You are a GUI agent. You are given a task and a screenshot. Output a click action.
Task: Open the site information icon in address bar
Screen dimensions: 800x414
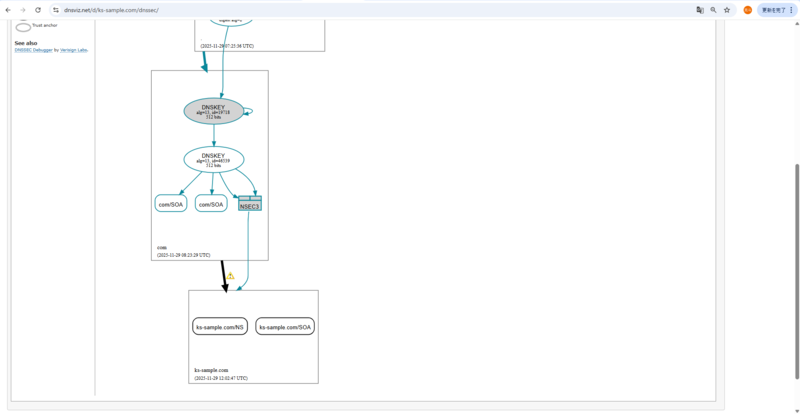pos(56,10)
